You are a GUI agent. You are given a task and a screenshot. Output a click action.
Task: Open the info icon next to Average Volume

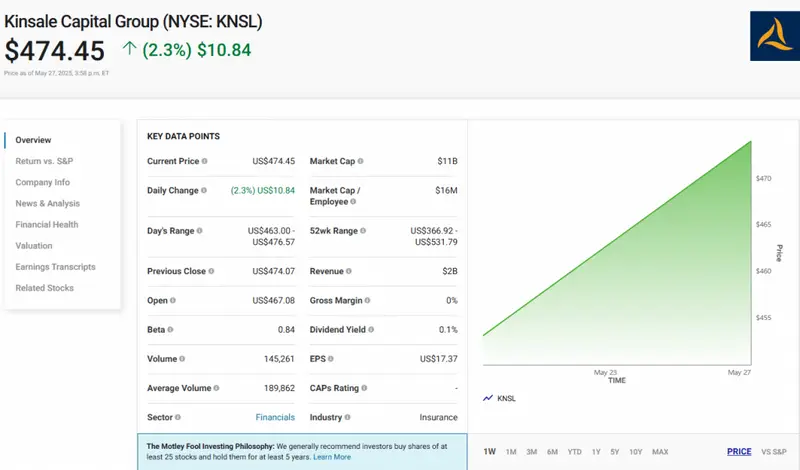[216, 388]
